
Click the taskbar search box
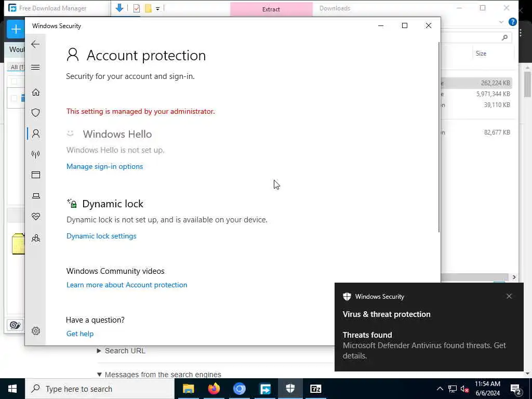click(x=100, y=389)
